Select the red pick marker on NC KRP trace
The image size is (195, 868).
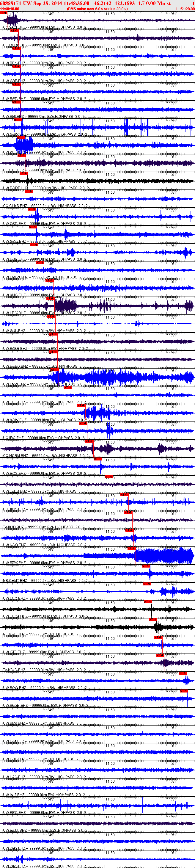[153, 619]
